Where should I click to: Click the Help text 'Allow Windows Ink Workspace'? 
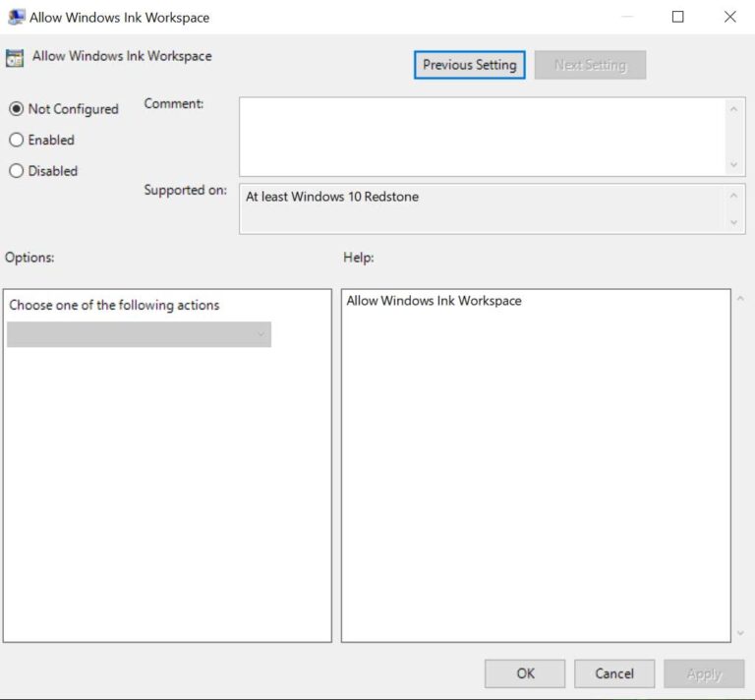coord(434,301)
